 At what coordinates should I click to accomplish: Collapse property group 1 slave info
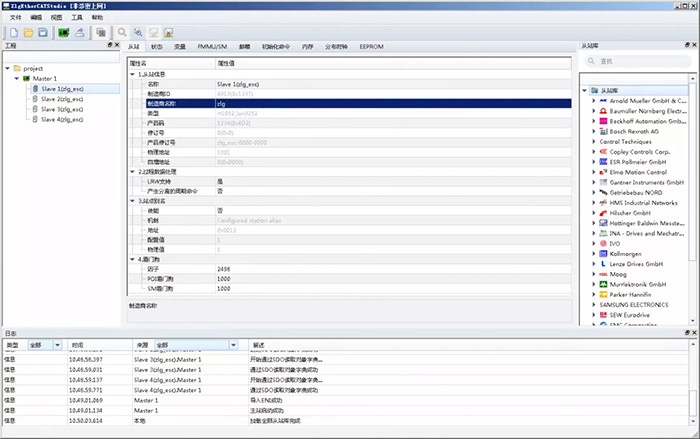(132, 74)
